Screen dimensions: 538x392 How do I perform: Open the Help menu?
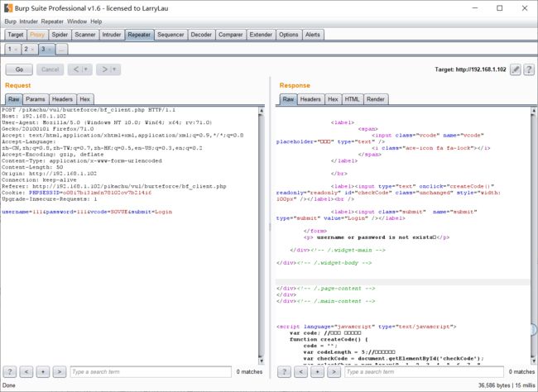(96, 22)
